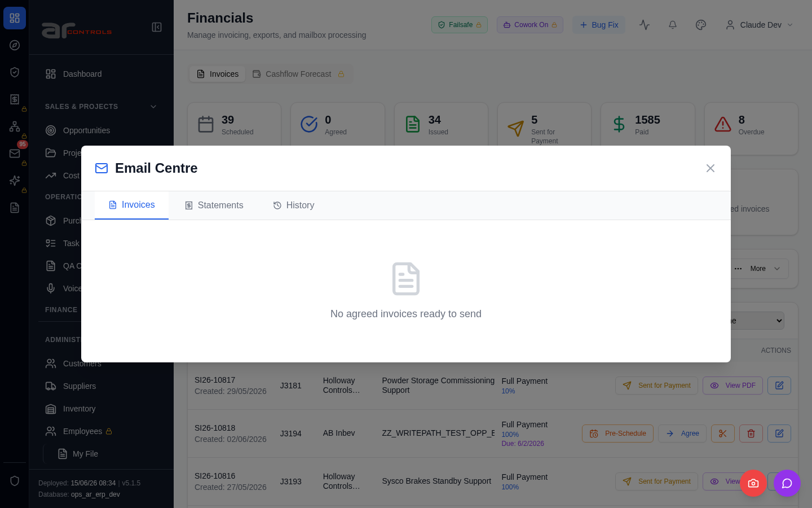Image resolution: width=812 pixels, height=508 pixels.
Task: Open the dashboard grid icon in rail
Action: coord(15,18)
